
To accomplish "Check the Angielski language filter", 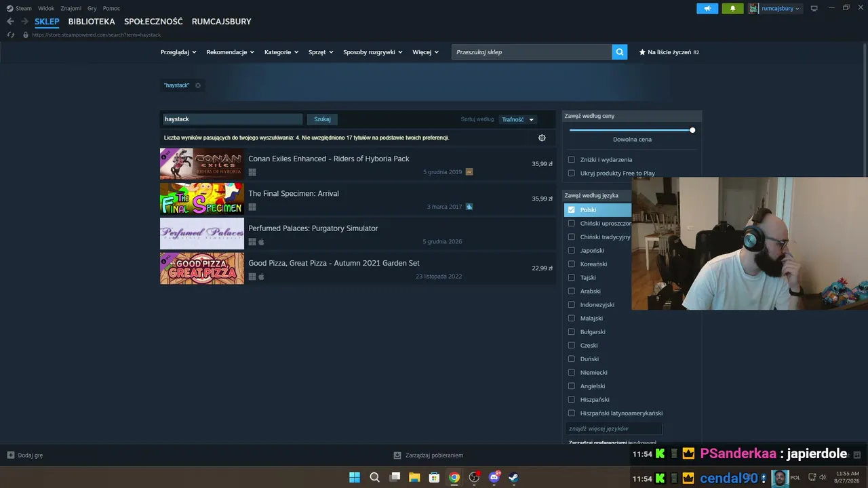I will coord(571,386).
